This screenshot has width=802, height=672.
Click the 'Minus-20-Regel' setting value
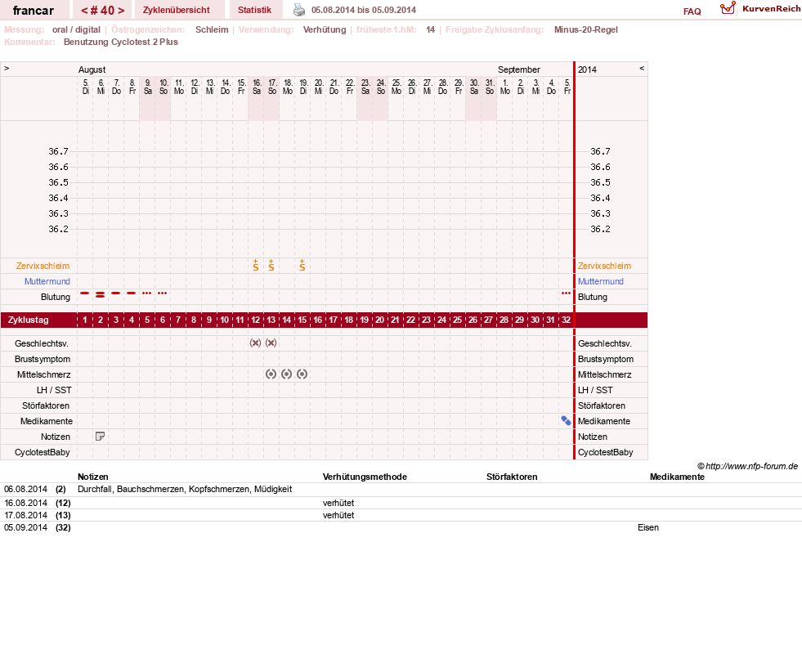click(585, 29)
